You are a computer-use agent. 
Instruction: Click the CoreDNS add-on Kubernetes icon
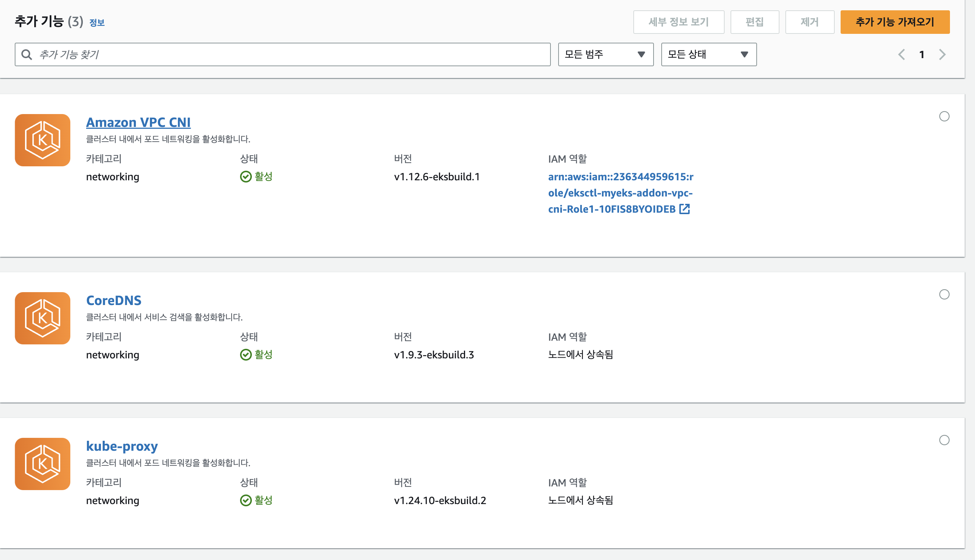(42, 318)
